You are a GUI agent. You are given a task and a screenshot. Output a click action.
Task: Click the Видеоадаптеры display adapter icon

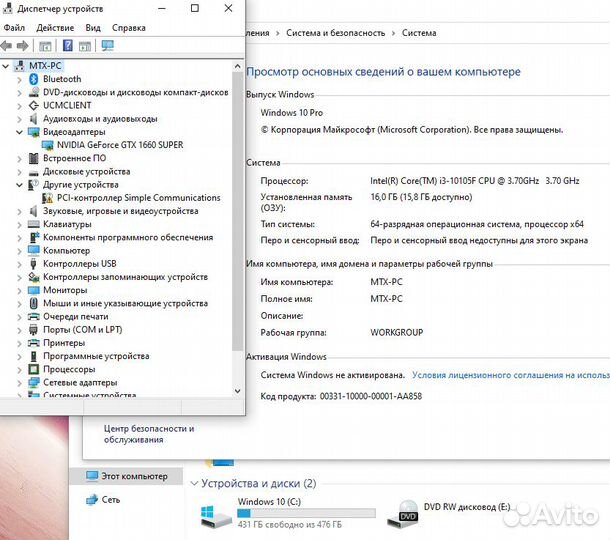34,132
